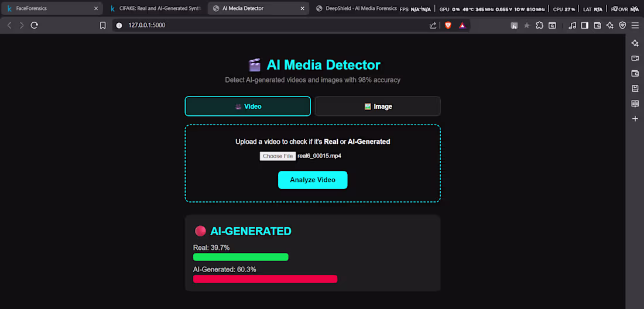View site information icon in address bar

pyautogui.click(x=119, y=25)
